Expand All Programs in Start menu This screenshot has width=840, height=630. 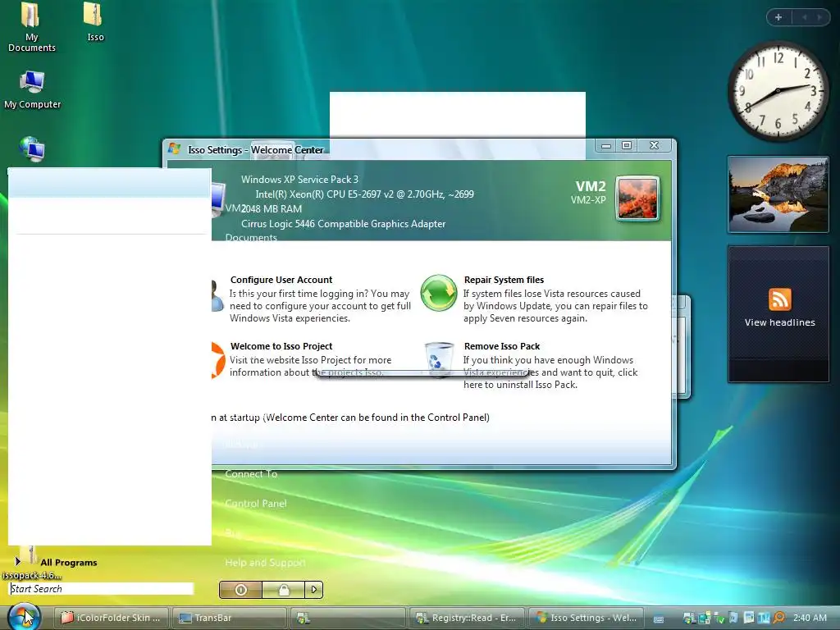click(56, 562)
